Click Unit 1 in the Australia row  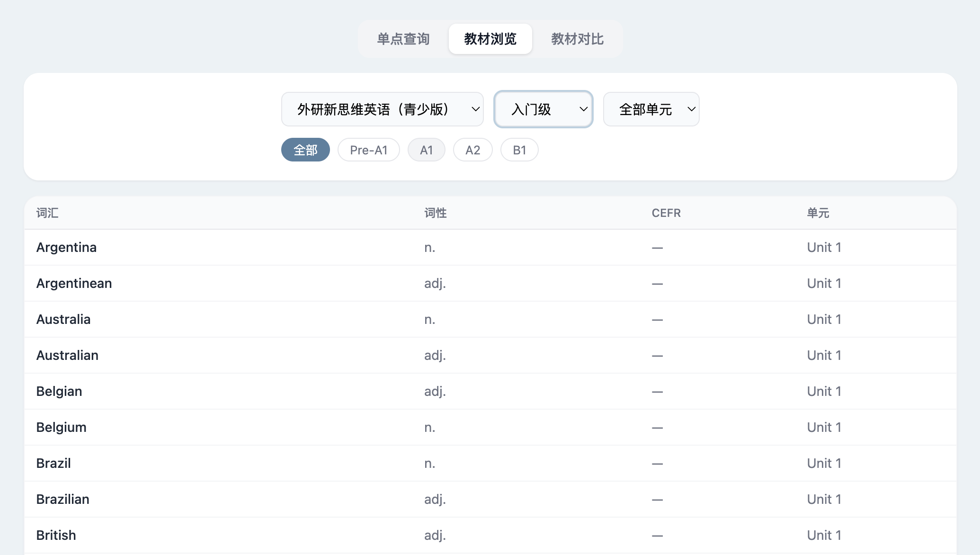(x=824, y=319)
